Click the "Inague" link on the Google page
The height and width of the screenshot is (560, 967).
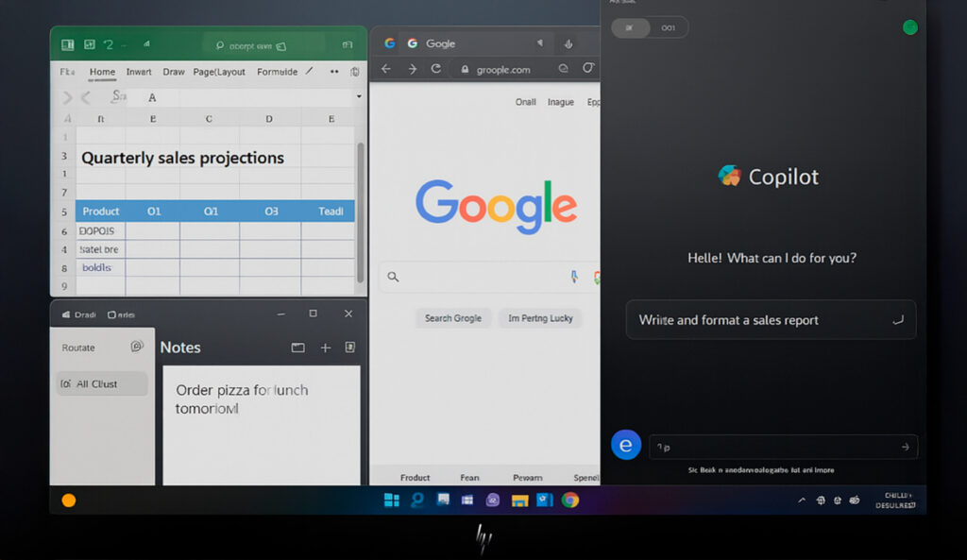click(x=561, y=102)
